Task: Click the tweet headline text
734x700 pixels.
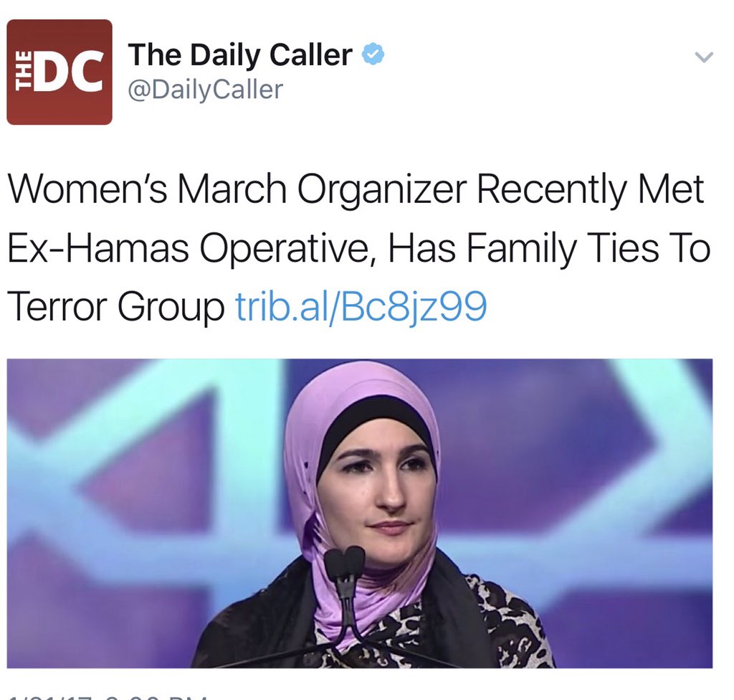Action: click(358, 247)
